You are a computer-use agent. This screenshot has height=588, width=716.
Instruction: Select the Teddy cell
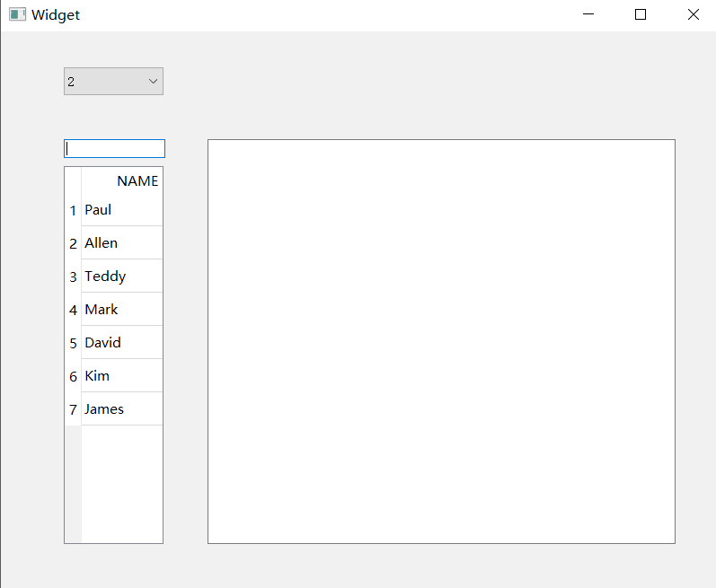pos(122,276)
